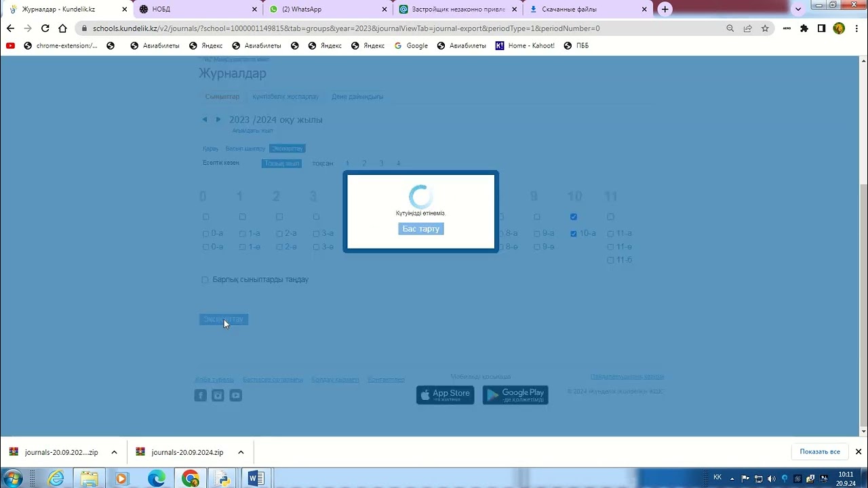Open the Chrome three-dot menu
This screenshot has height=488, width=868.
[856, 28]
